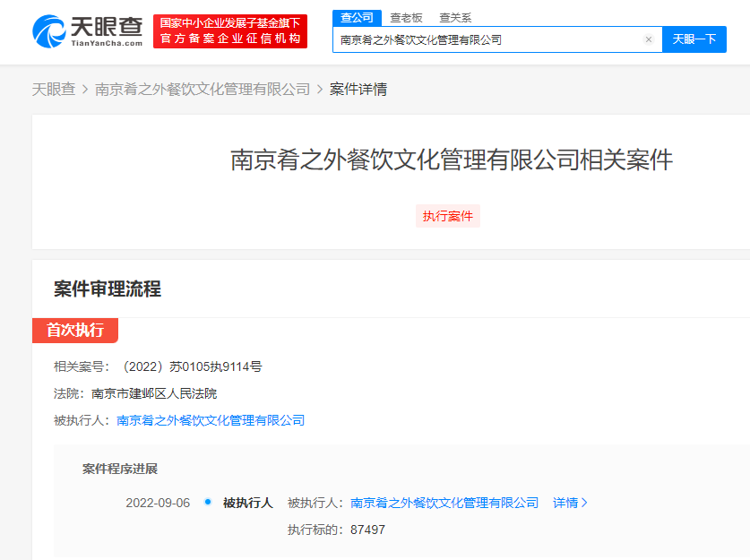Click the red official credit agency banner

pos(230,31)
